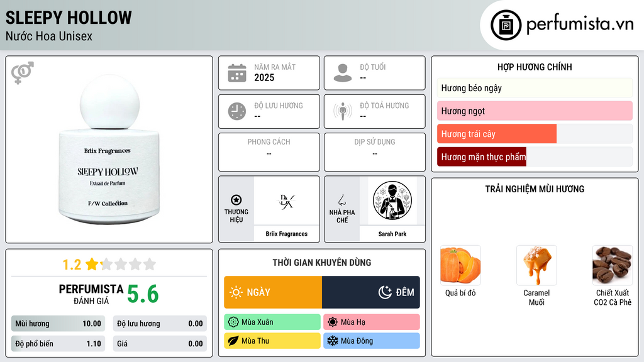Choose the Mùa Thu season tile

click(x=272, y=341)
